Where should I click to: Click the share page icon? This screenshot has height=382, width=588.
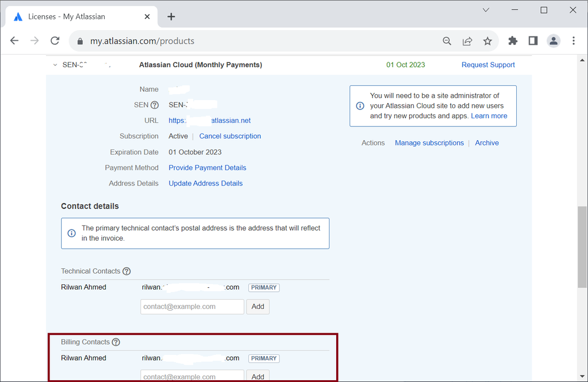[x=467, y=41]
